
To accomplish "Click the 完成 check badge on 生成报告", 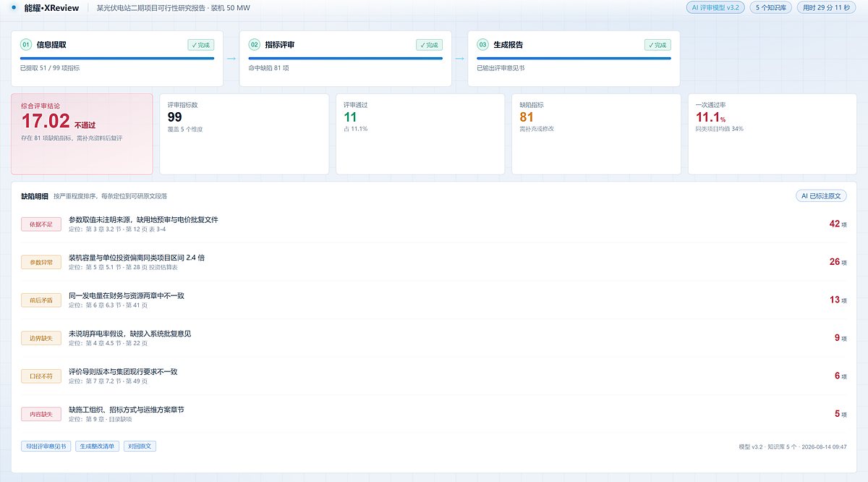I will [658, 45].
